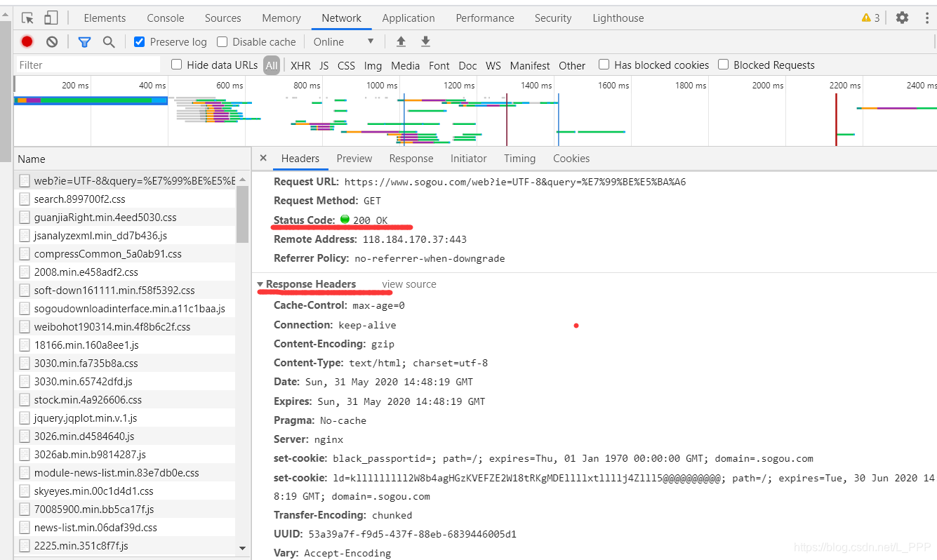
Task: Open the Timing detail tab
Action: coord(519,159)
